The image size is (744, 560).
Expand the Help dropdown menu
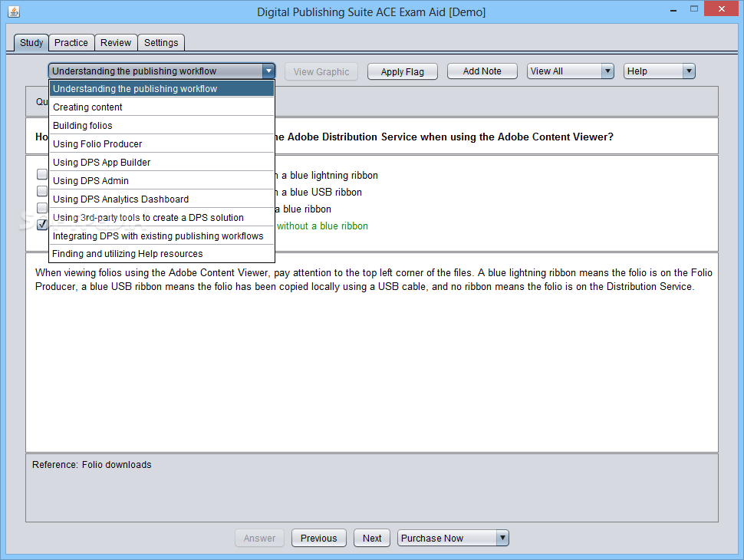659,71
